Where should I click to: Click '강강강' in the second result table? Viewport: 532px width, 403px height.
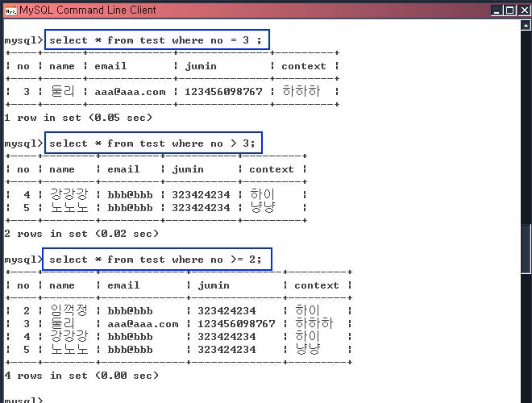click(69, 194)
